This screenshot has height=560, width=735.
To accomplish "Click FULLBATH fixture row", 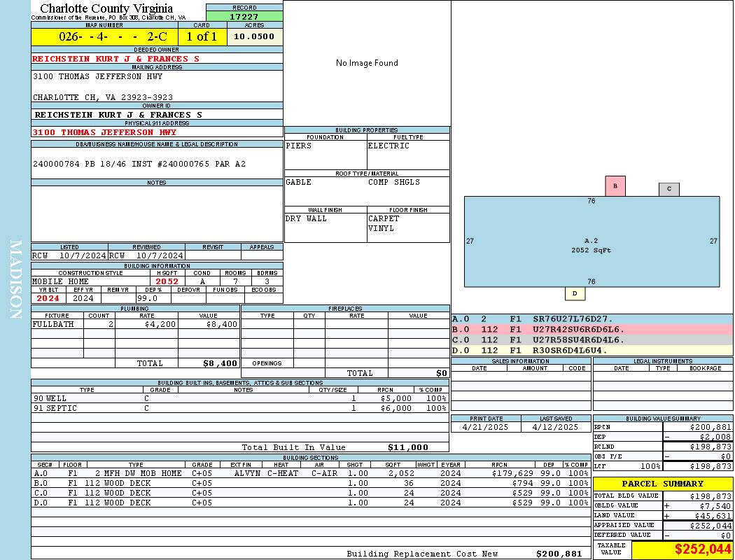I will click(135, 324).
